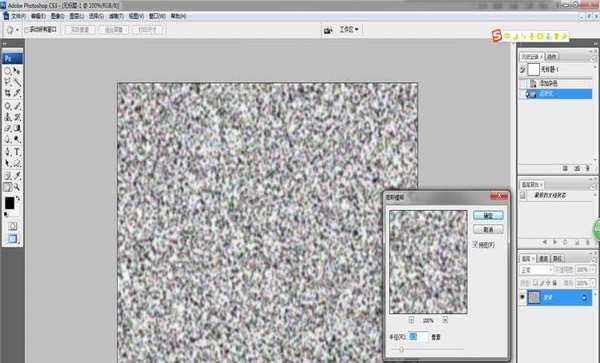Image resolution: width=600 pixels, height=363 pixels.
Task: Hide the layer using its eye icon
Action: [523, 297]
